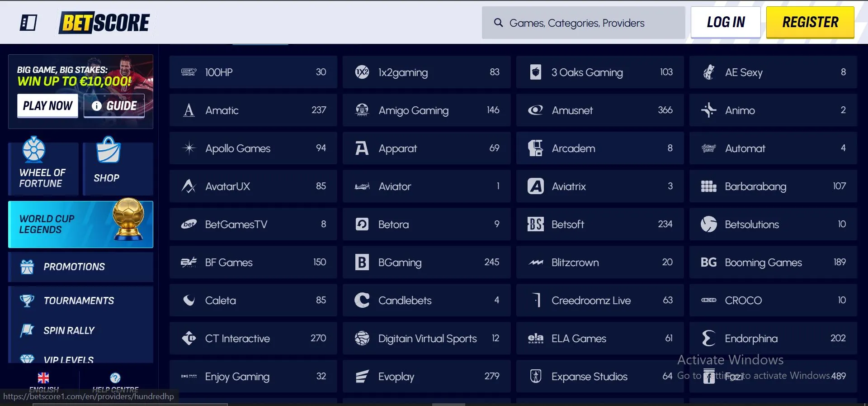The height and width of the screenshot is (406, 868).
Task: Select the Barbarabang grid icon
Action: (x=709, y=186)
